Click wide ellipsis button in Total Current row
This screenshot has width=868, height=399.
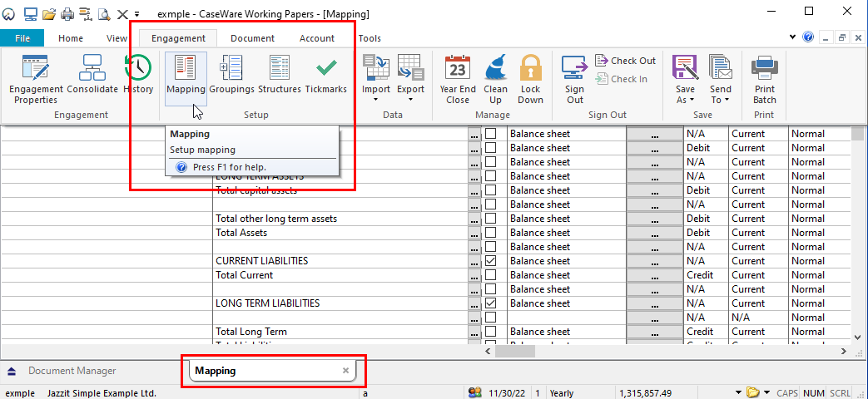(x=654, y=275)
